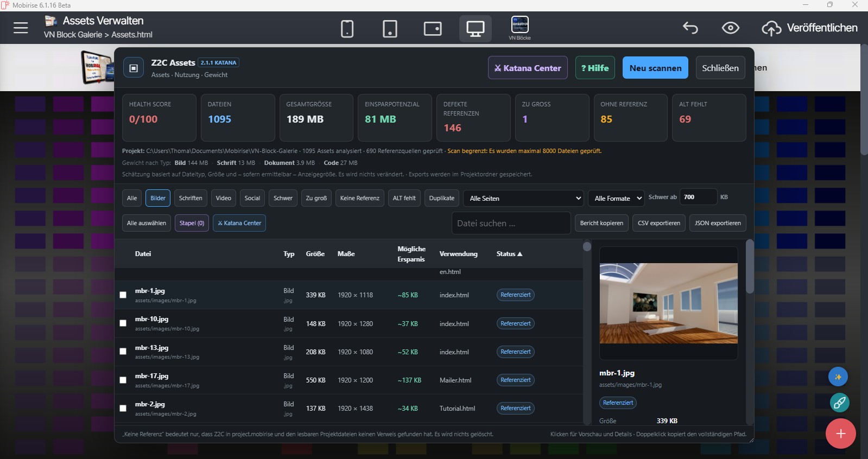Tick the checkbox for mbr-10.jpg
The height and width of the screenshot is (459, 868).
coord(123,323)
